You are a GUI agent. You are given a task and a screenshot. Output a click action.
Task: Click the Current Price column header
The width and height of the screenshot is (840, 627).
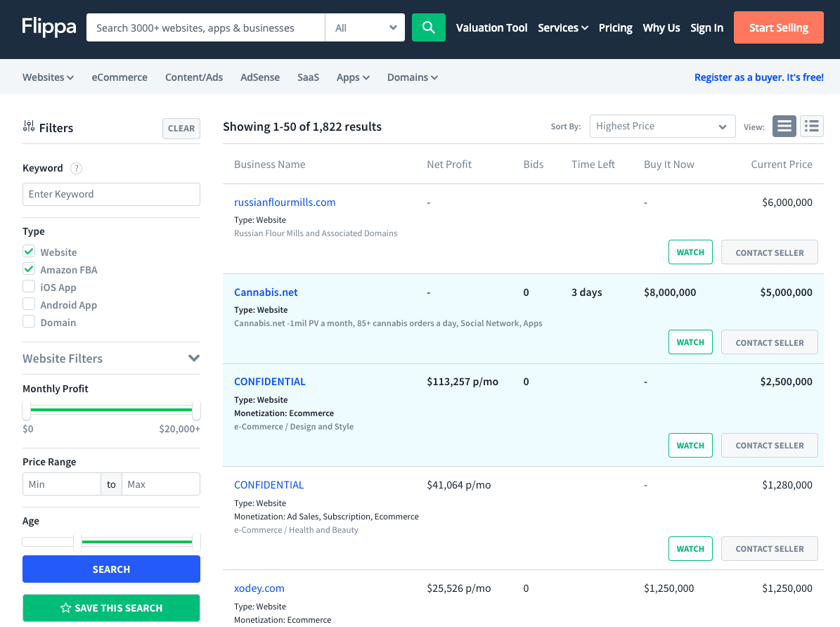tap(782, 164)
